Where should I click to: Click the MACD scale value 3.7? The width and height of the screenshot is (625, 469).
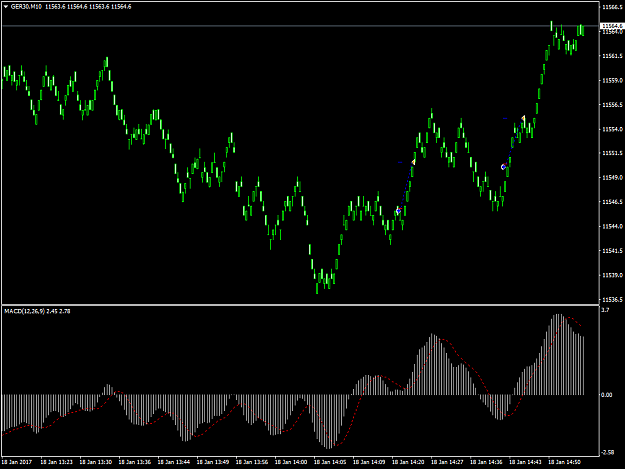605,310
